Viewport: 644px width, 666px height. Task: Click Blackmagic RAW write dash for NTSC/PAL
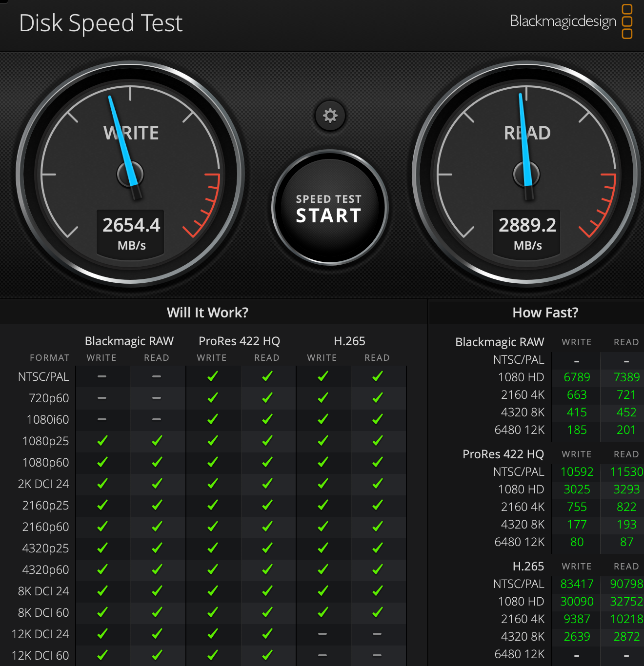(102, 376)
